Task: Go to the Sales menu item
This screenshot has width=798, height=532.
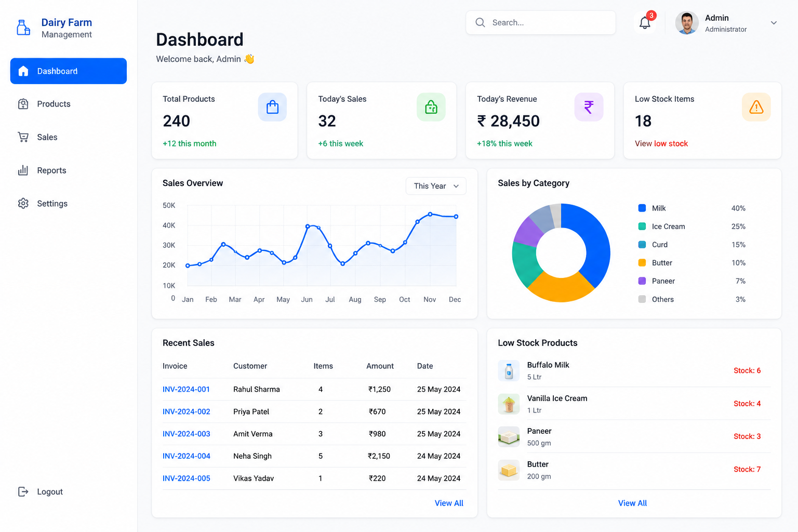Action: pyautogui.click(x=69, y=137)
